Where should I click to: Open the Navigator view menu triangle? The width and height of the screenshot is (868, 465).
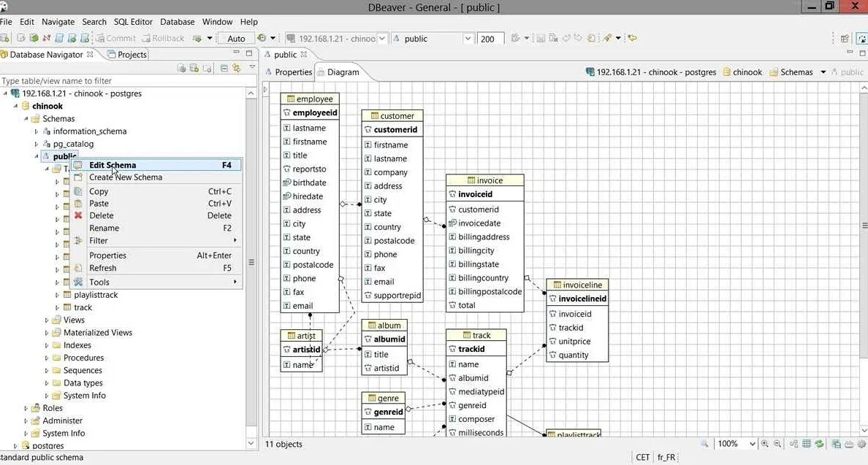pyautogui.click(x=252, y=67)
